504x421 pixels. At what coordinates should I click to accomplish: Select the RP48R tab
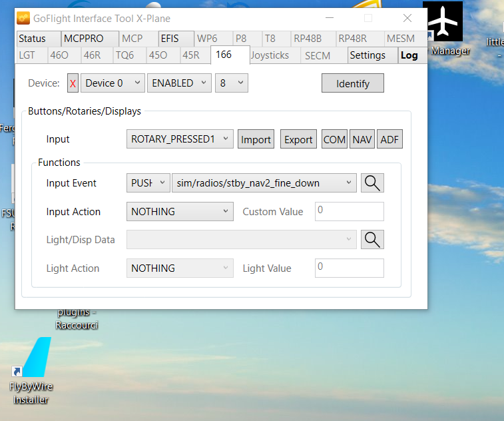360,39
